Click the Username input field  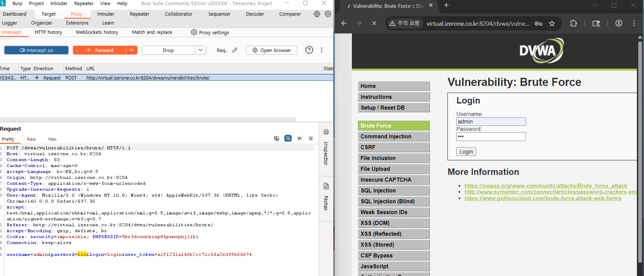491,121
